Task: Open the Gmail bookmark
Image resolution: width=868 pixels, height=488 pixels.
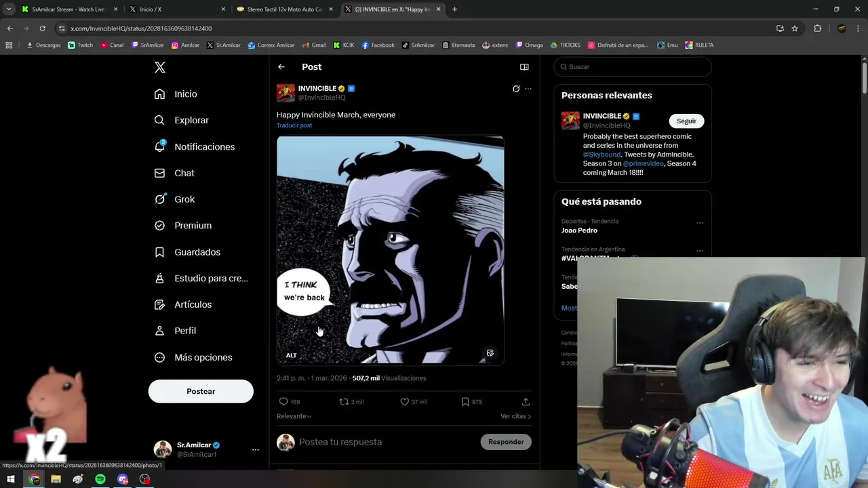Action: (x=314, y=45)
